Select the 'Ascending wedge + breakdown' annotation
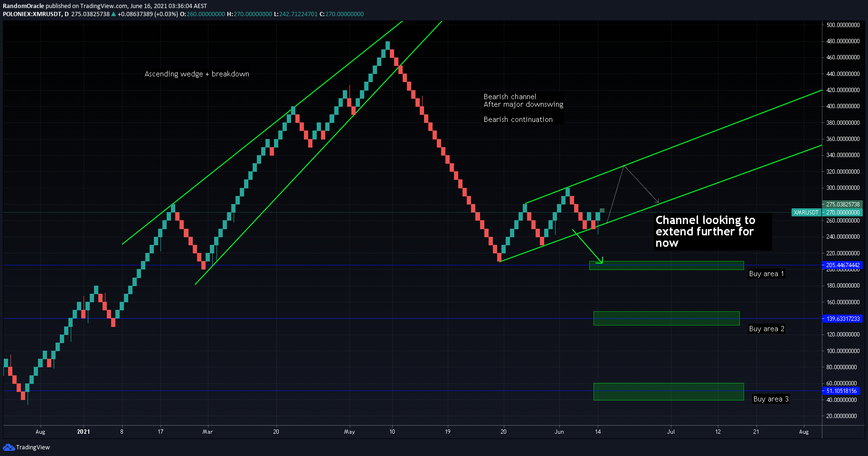The image size is (868, 456). tap(197, 74)
